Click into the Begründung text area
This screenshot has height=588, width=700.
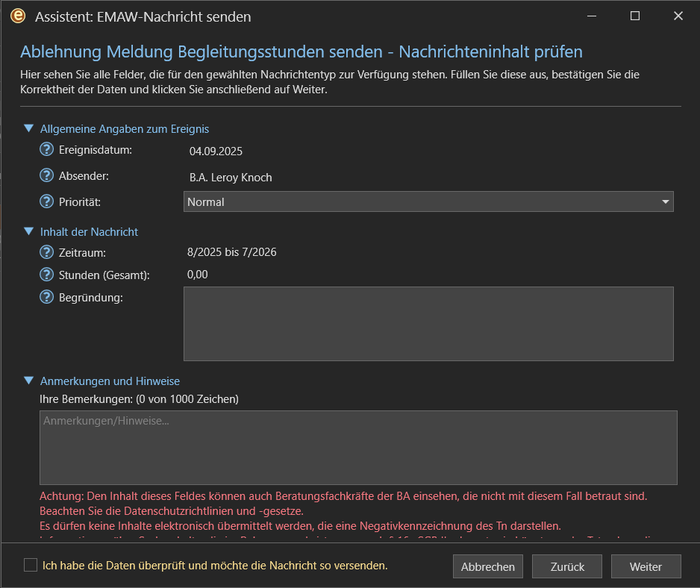[428, 324]
